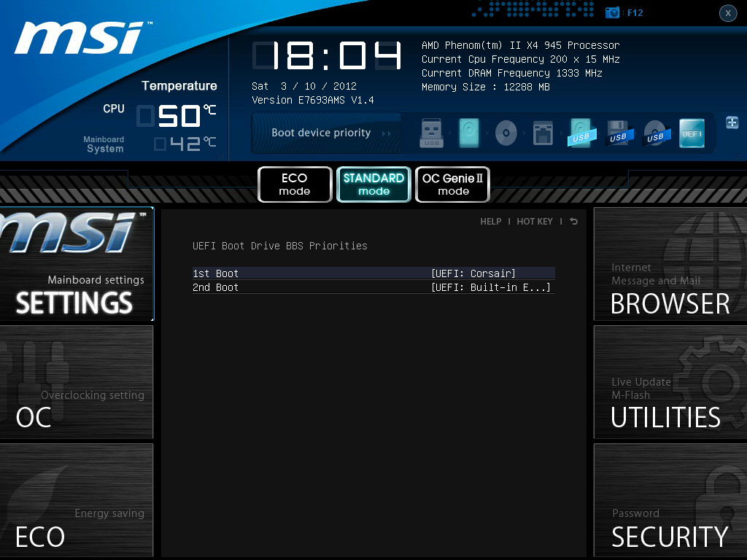Click the MSI logo at top left
The height and width of the screenshot is (560, 747).
point(82,37)
